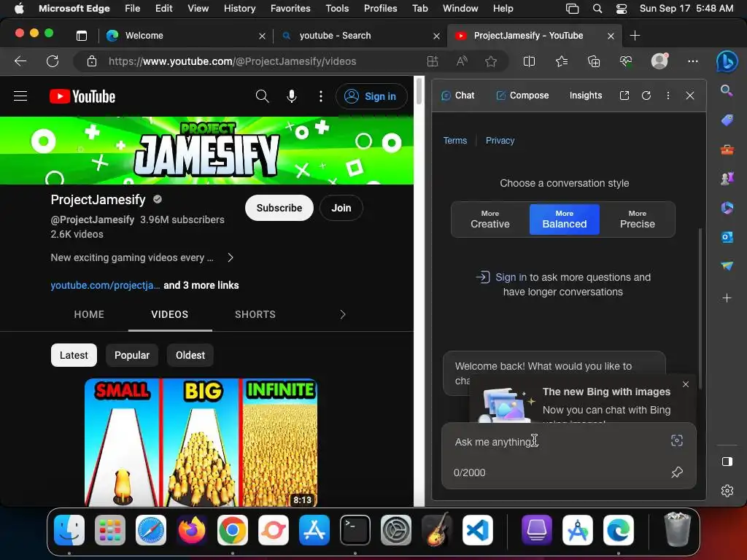Select More Creative conversation style
This screenshot has width=747, height=560.
(x=490, y=219)
